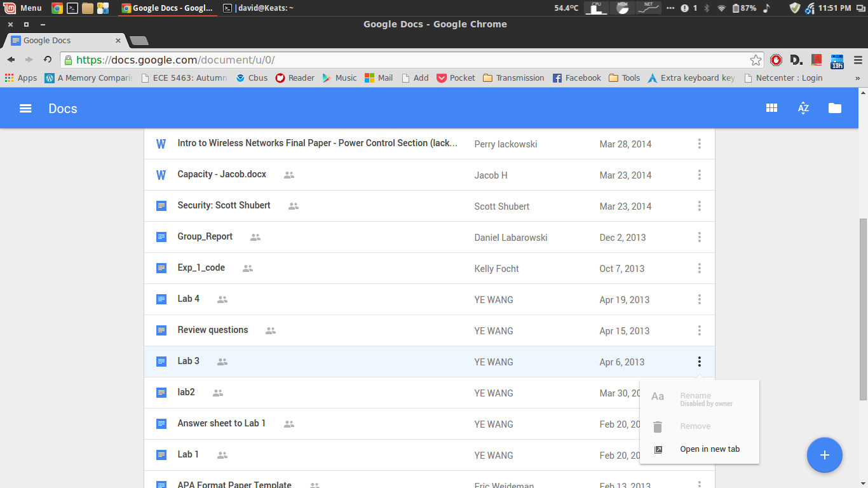Open the Pocket bookmark
Viewport: 868px width, 488px height.
(456, 78)
